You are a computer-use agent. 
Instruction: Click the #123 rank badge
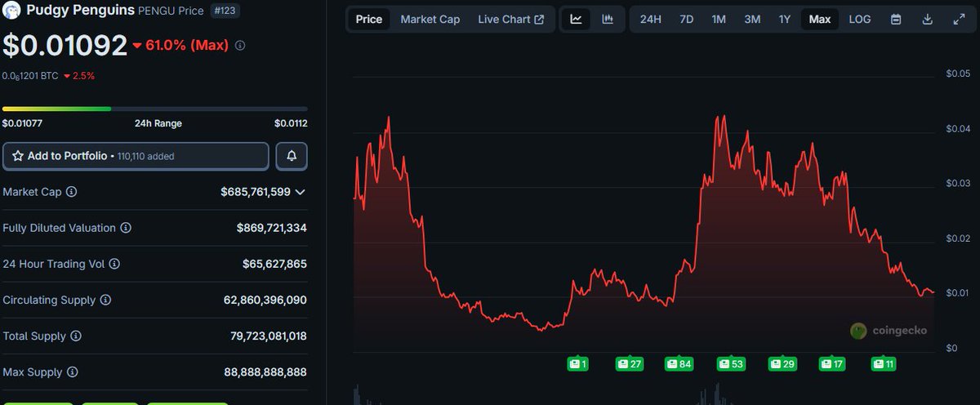coord(225,11)
